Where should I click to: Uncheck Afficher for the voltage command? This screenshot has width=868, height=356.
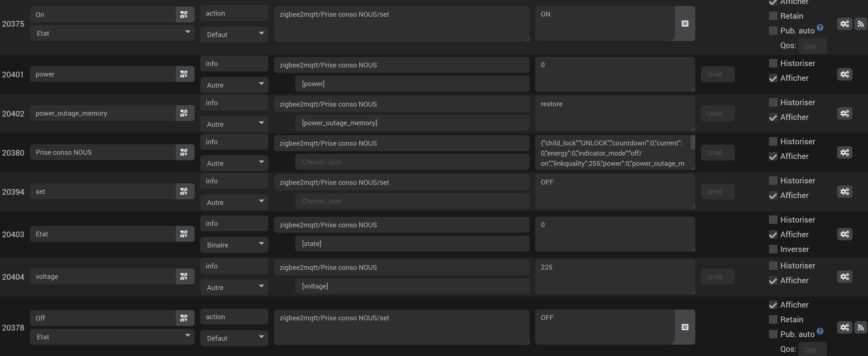773,281
